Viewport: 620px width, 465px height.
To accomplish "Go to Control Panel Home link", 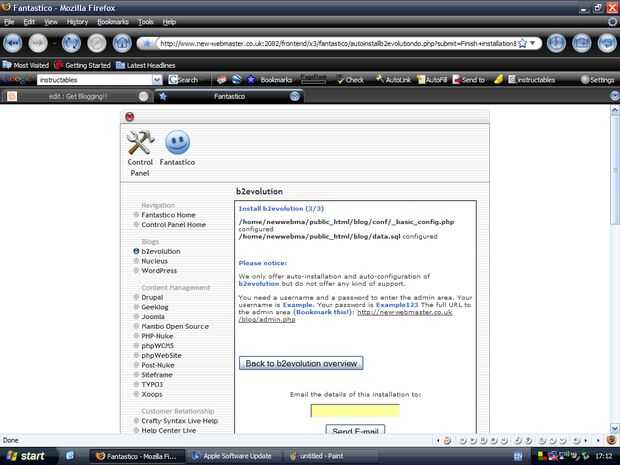I will (x=174, y=225).
